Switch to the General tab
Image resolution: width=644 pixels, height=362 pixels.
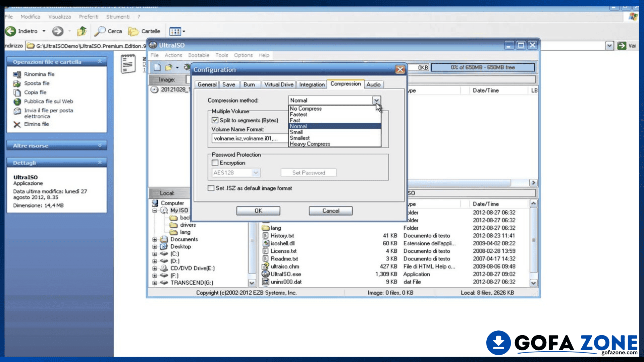click(207, 84)
